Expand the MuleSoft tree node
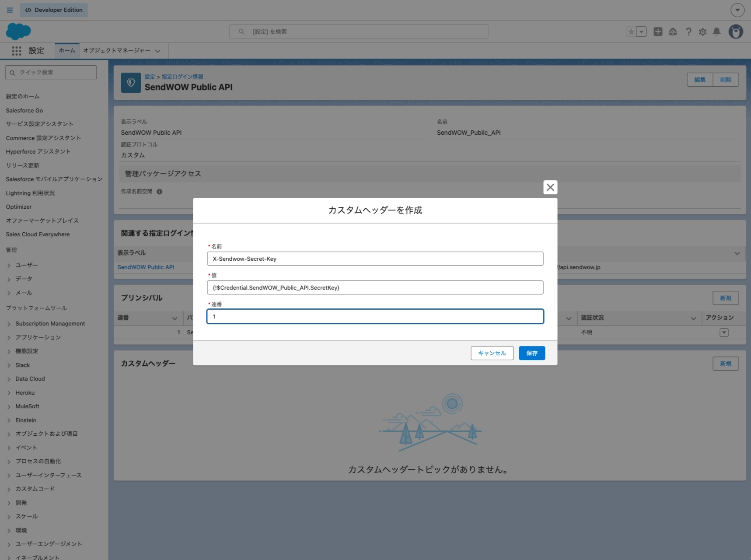This screenshot has width=751, height=560. (x=9, y=406)
